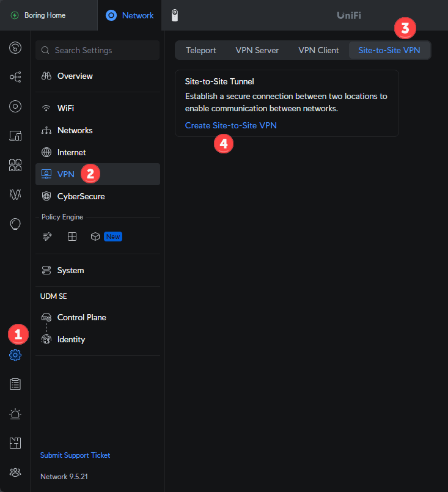
Task: Switch to the Teleport tab
Action: (x=201, y=50)
